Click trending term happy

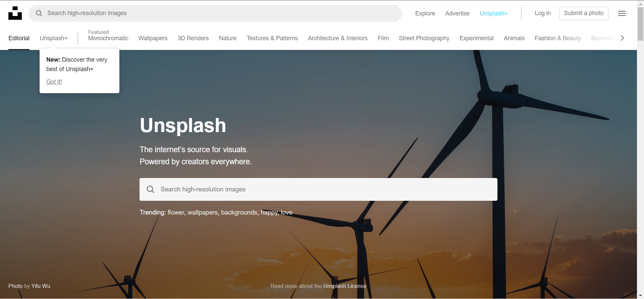269,213
